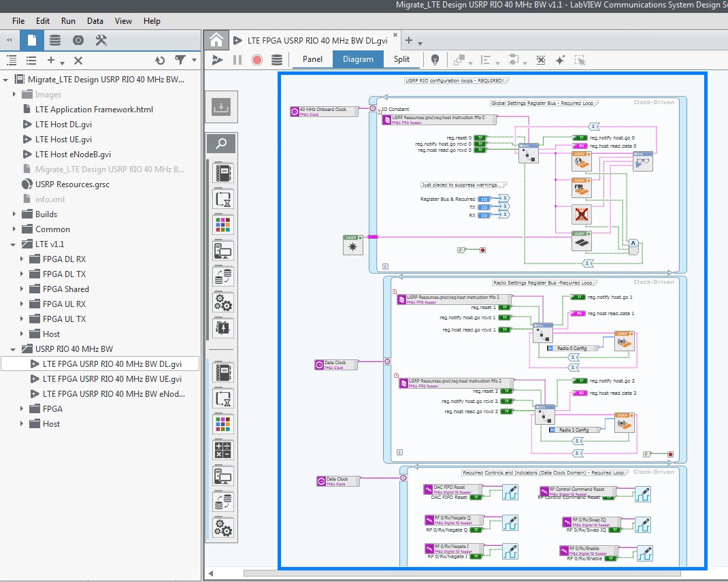Click the USRP starburst node on the diagram

pos(353,245)
